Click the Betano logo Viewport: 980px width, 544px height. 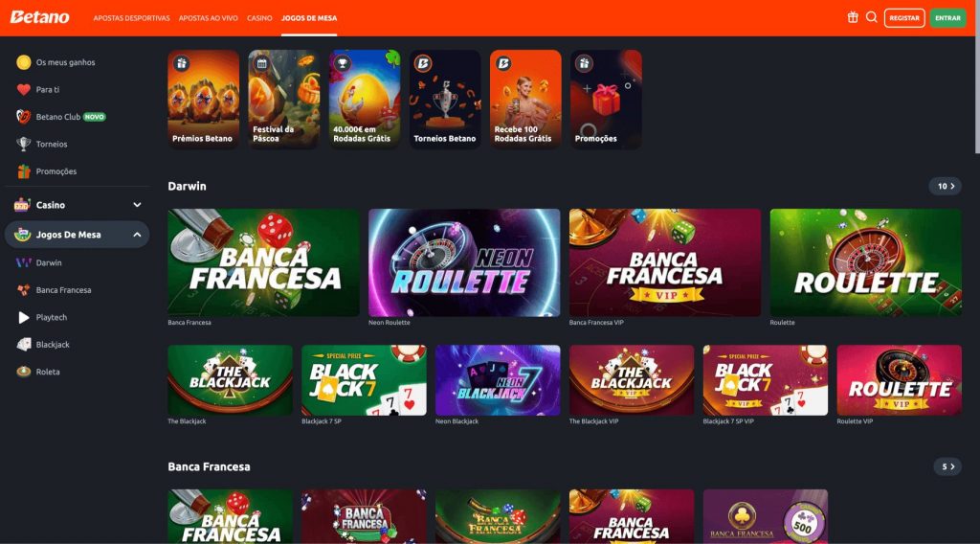[x=39, y=17]
